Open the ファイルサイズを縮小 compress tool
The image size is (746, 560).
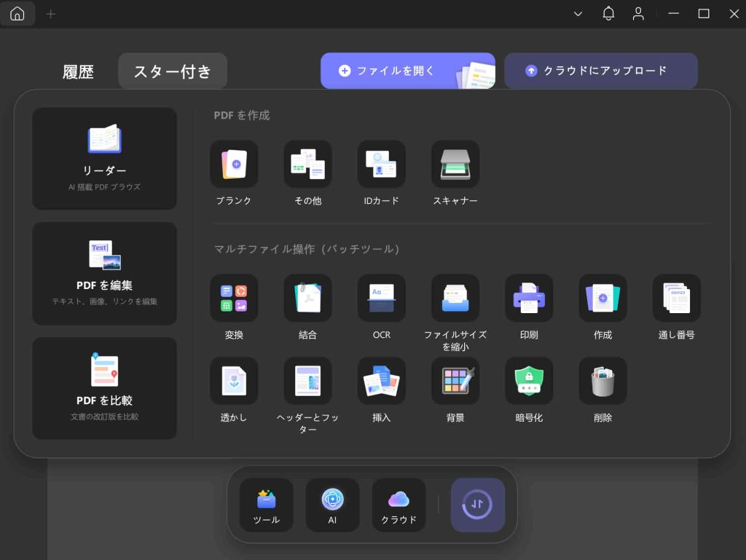coord(455,298)
